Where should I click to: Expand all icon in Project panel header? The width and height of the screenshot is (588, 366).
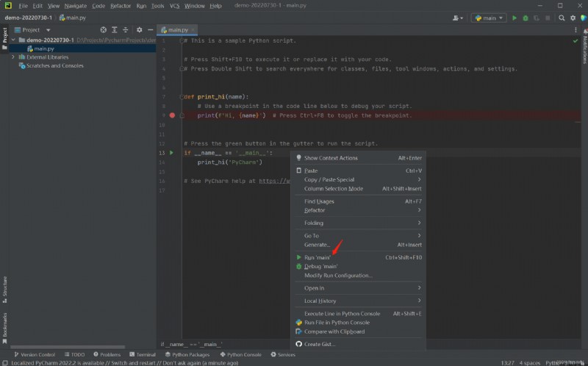point(115,30)
